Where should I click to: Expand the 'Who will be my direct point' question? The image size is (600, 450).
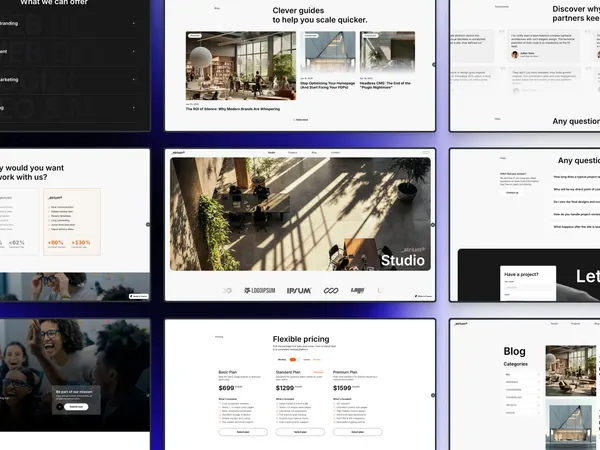click(x=576, y=189)
